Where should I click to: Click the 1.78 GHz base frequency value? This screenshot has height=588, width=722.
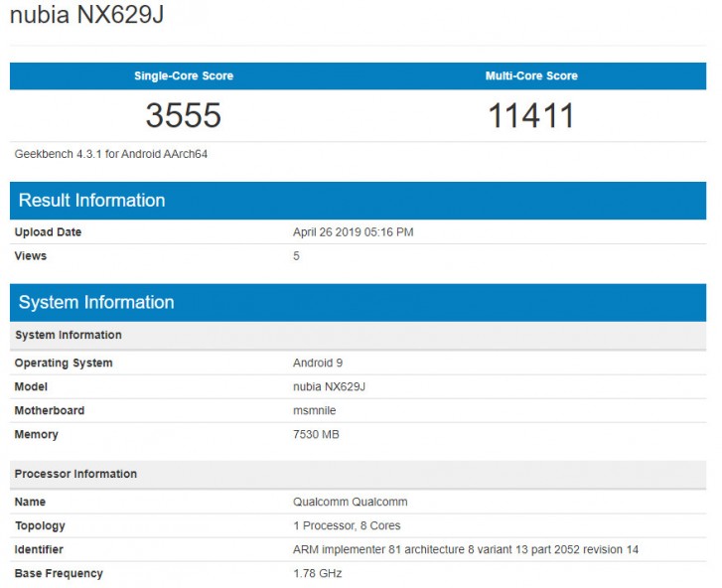tap(318, 573)
